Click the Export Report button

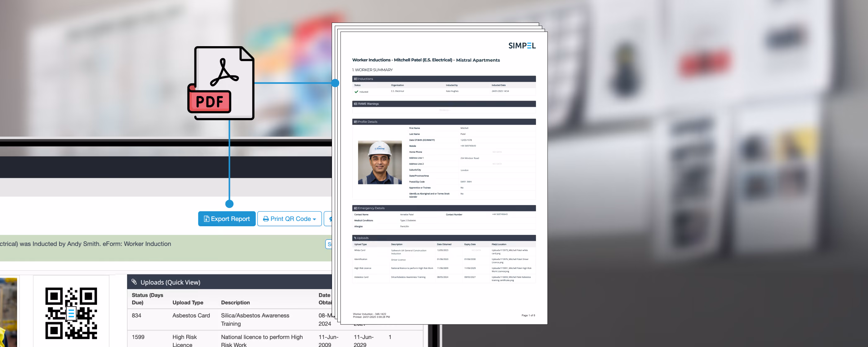pyautogui.click(x=227, y=219)
